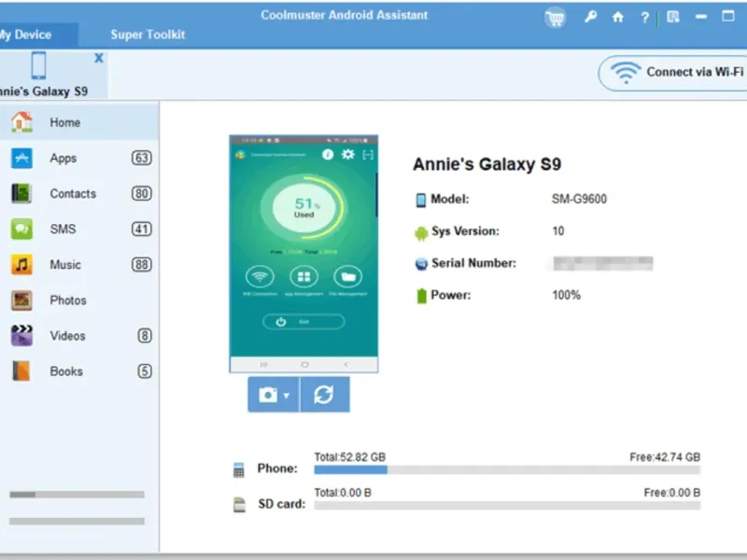Refresh the device screen preview
The height and width of the screenshot is (560, 747).
[x=324, y=395]
